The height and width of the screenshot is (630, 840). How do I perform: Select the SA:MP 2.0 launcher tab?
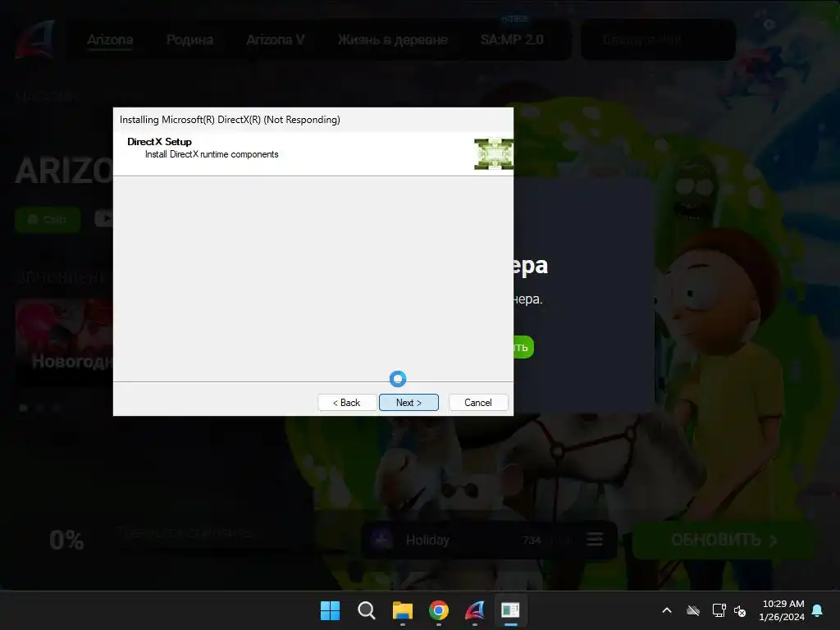[x=512, y=39]
